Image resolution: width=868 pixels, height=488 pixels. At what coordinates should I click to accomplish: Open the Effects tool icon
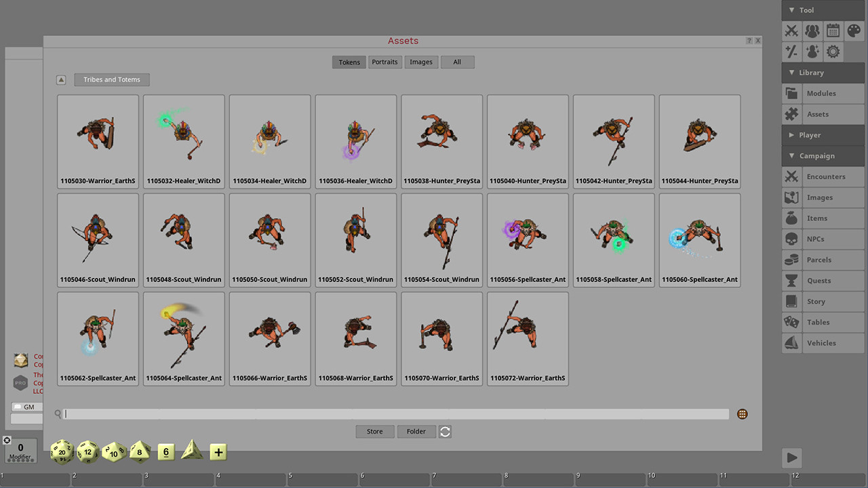pos(812,52)
